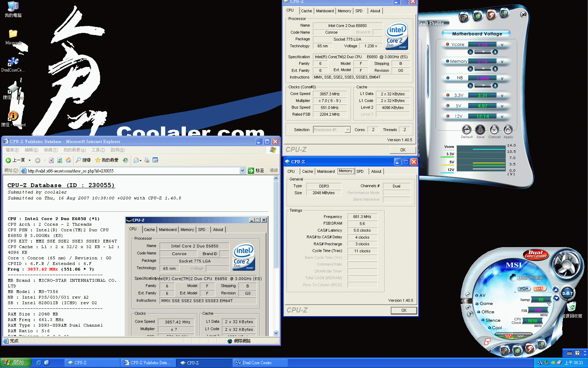Click the Default icon under Motherboard Voltage
This screenshot has height=368, width=588.
[x=467, y=130]
